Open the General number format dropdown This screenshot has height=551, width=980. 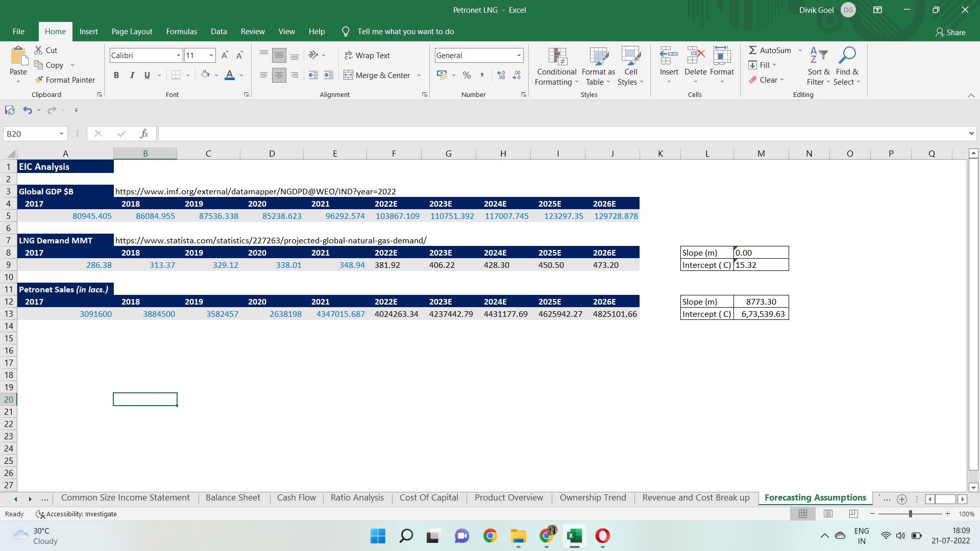[x=519, y=55]
